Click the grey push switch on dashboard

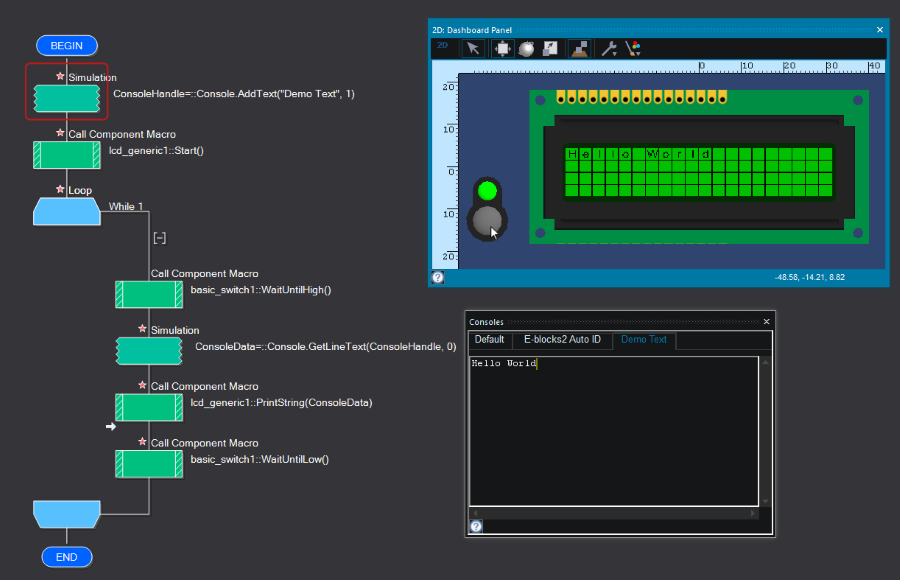point(487,221)
